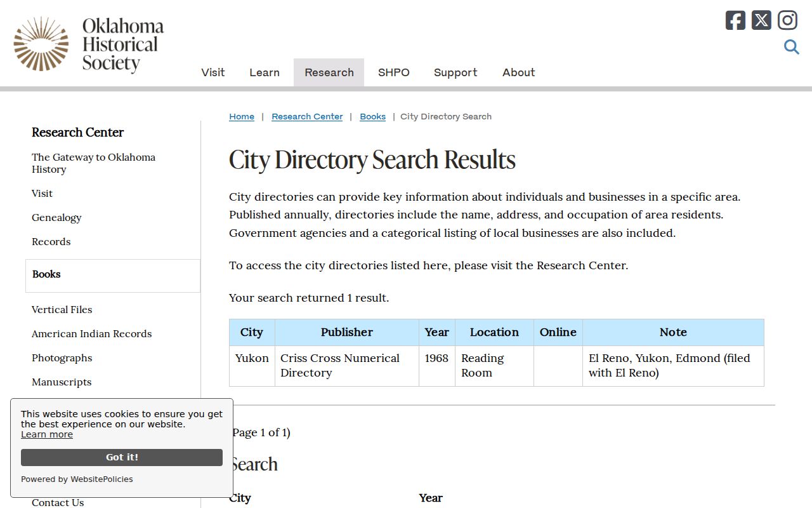812x508 pixels.
Task: Open the Facebook page icon
Action: pos(735,20)
